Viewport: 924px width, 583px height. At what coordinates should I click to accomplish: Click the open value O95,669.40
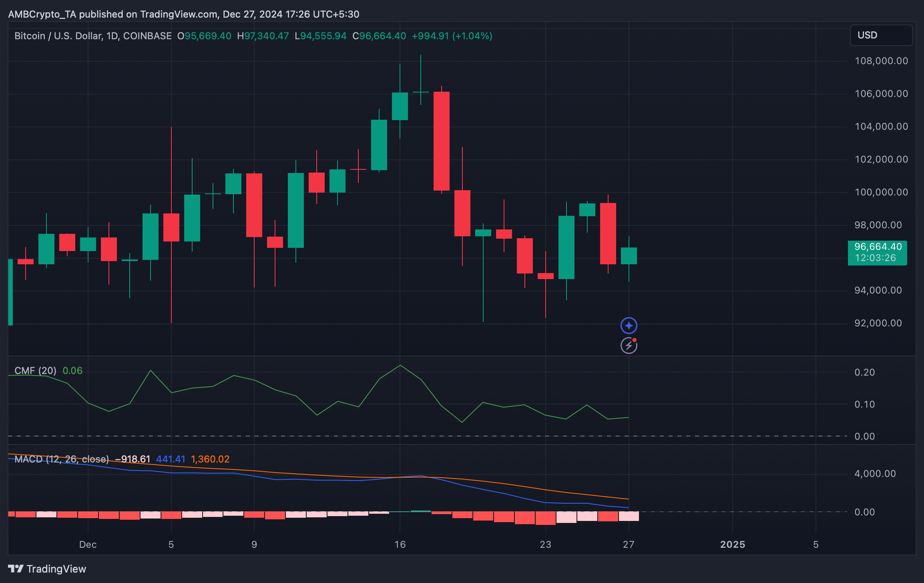click(x=204, y=36)
